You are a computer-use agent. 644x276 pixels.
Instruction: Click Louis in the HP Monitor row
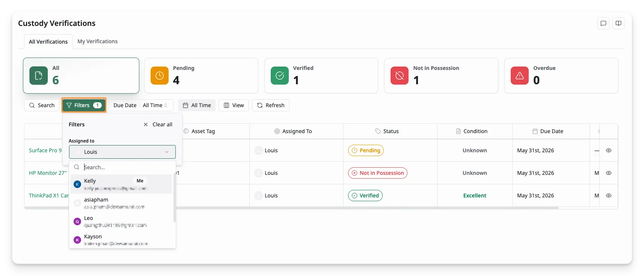[x=271, y=173]
